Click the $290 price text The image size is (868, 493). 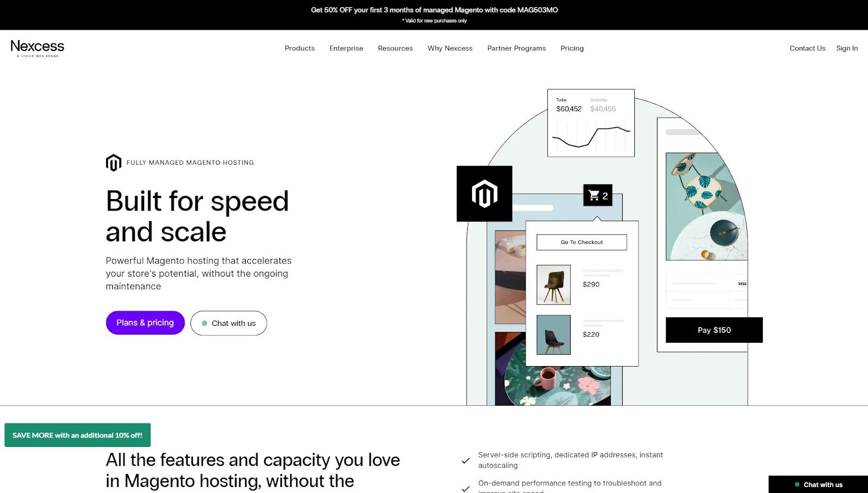[x=591, y=284]
